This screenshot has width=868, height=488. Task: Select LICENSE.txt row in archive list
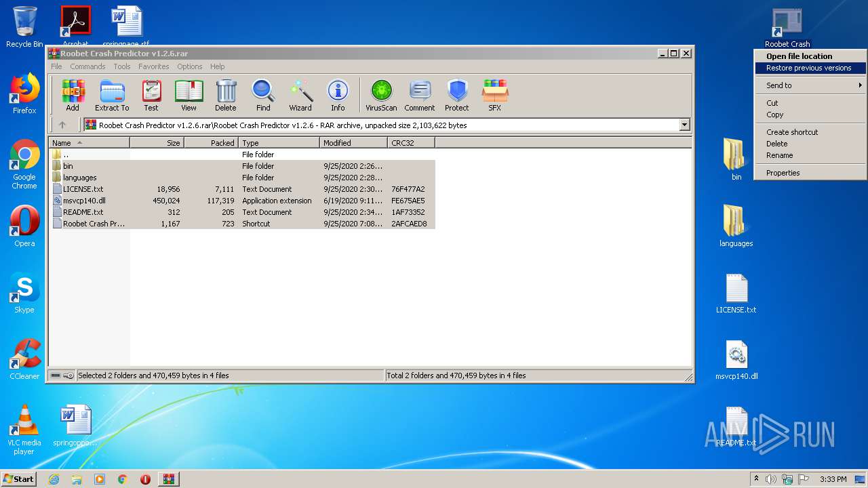242,189
